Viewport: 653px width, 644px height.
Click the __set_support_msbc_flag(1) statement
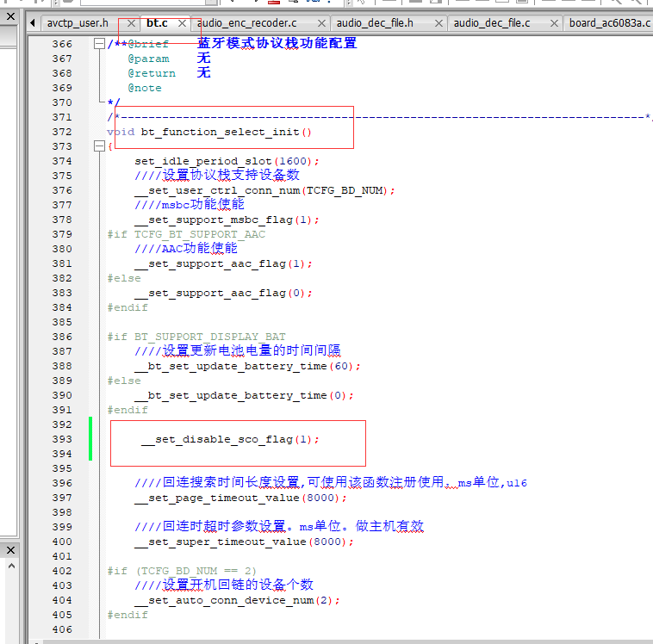(227, 220)
